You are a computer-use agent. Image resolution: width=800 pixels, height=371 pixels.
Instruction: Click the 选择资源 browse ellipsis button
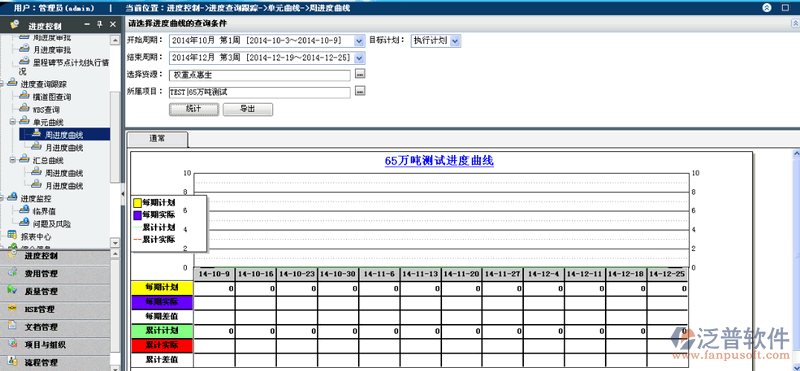360,75
